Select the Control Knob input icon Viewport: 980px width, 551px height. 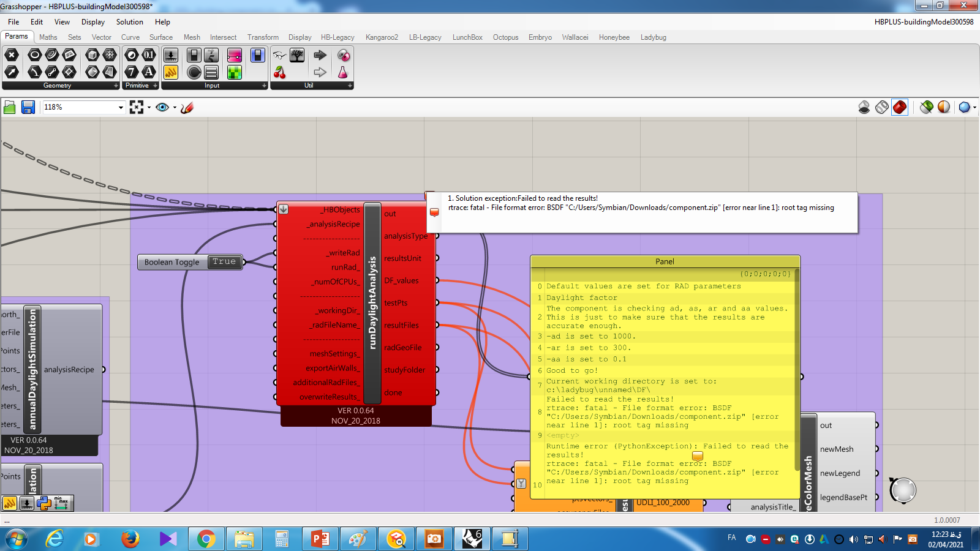coord(194,72)
